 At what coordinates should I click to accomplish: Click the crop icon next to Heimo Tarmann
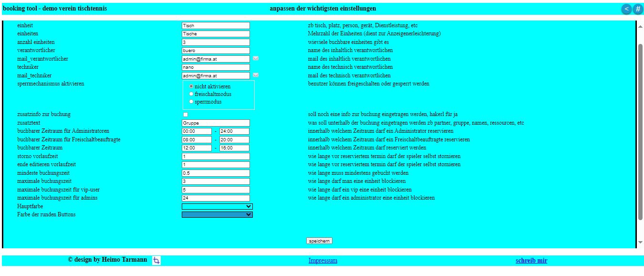point(156,260)
